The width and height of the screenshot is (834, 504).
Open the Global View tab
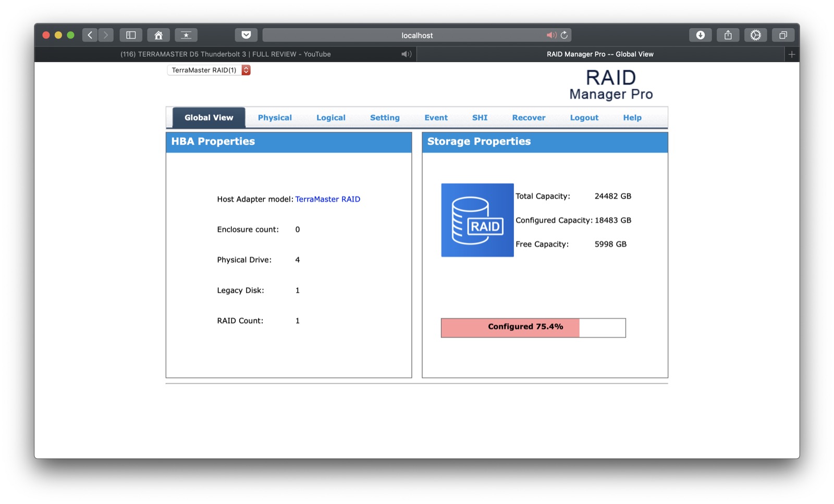tap(209, 118)
